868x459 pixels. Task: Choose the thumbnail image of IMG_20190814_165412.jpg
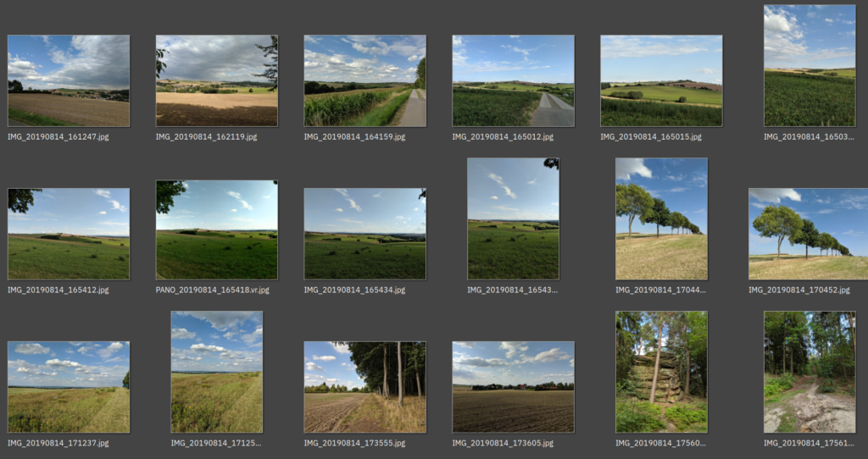[69, 234]
